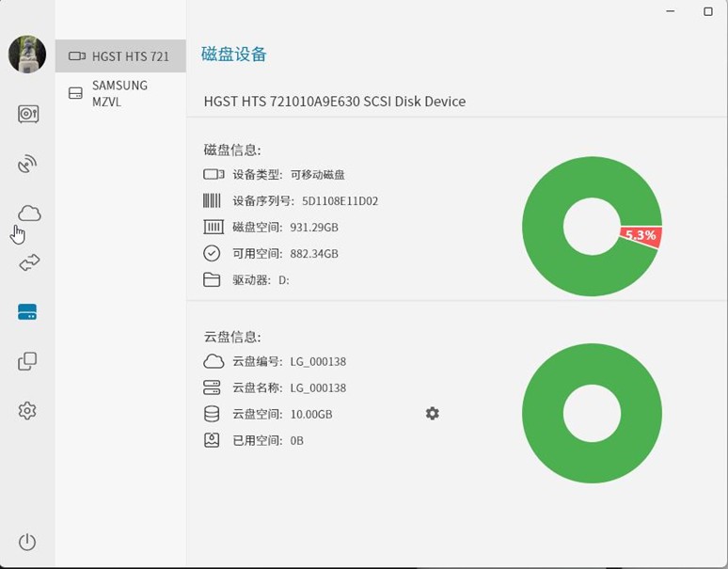Click the serial number 5D1108E11D02
Viewport: 728px width, 569px height.
click(x=340, y=201)
